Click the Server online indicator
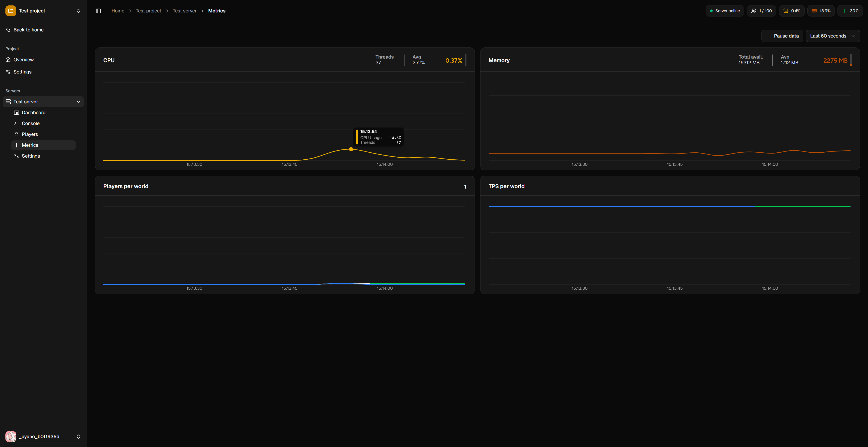 coord(725,11)
